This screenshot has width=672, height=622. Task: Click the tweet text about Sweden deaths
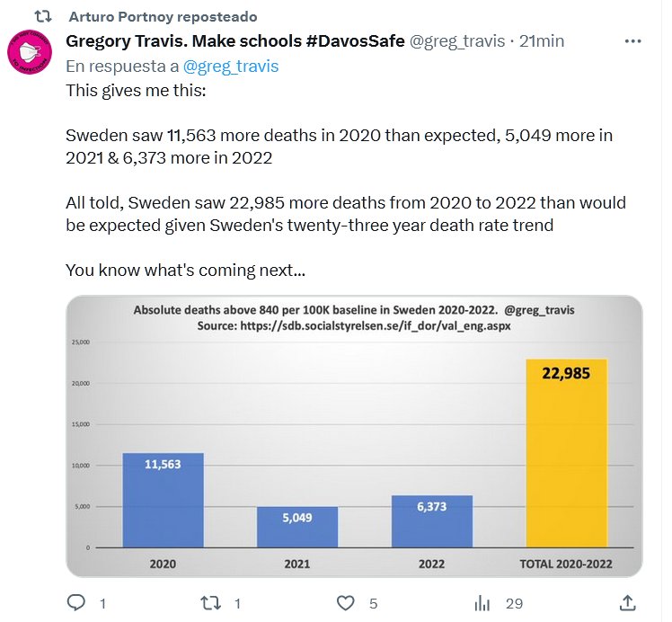[x=346, y=147]
